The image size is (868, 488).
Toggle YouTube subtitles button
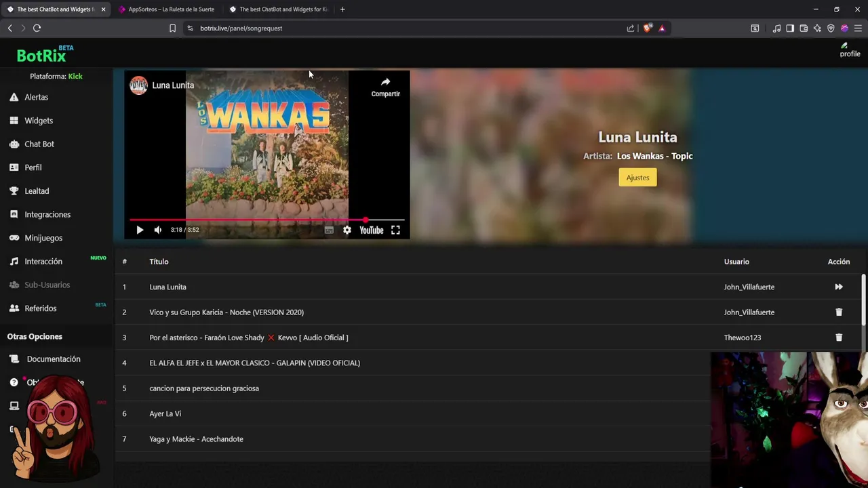[x=329, y=230]
